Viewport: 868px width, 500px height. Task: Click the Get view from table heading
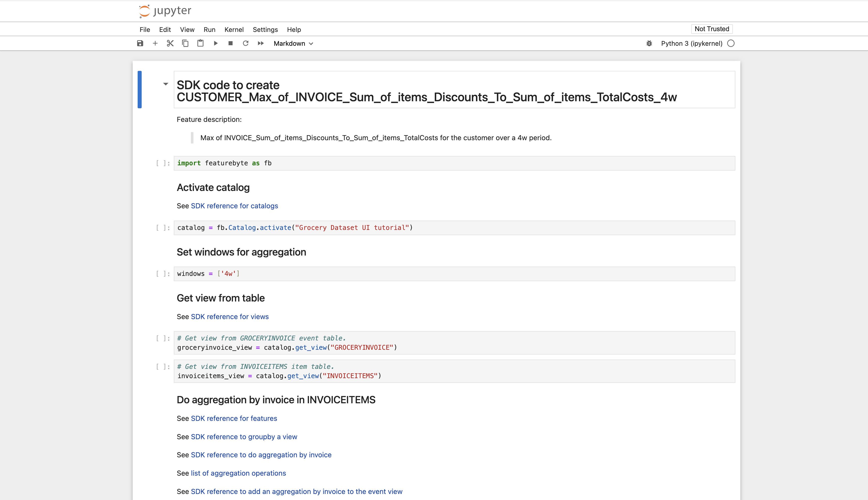click(x=221, y=298)
